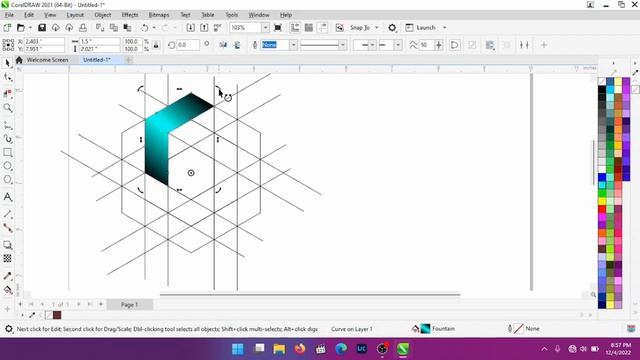Expand the Launch dropdown
Image resolution: width=640 pixels, height=360 pixels.
click(444, 27)
